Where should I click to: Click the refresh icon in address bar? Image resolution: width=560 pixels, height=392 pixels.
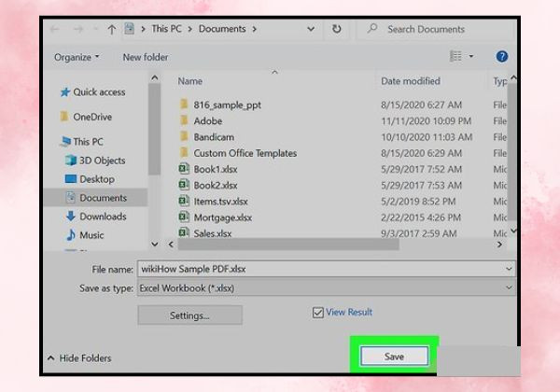click(336, 29)
